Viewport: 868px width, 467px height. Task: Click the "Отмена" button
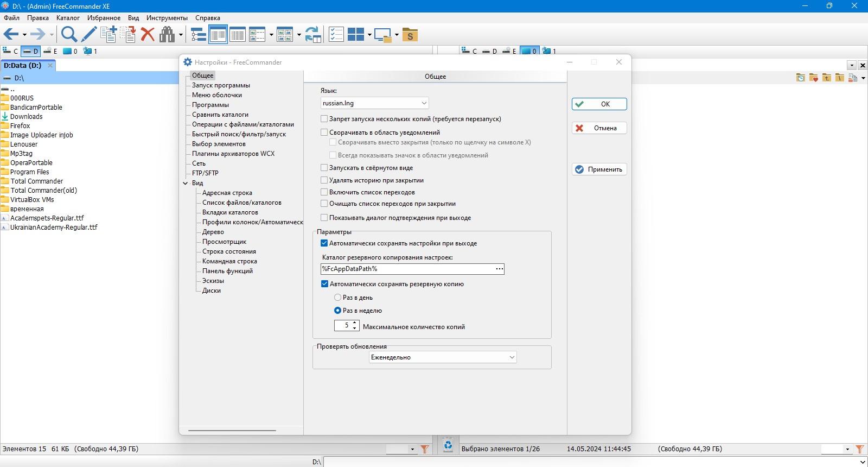(599, 128)
